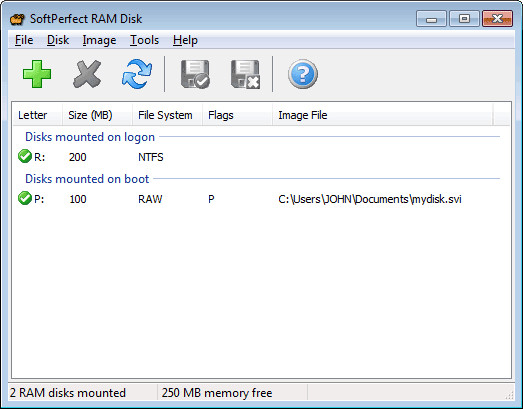The width and height of the screenshot is (523, 409).
Task: Sort by the Size (MB) column header
Action: (97, 115)
